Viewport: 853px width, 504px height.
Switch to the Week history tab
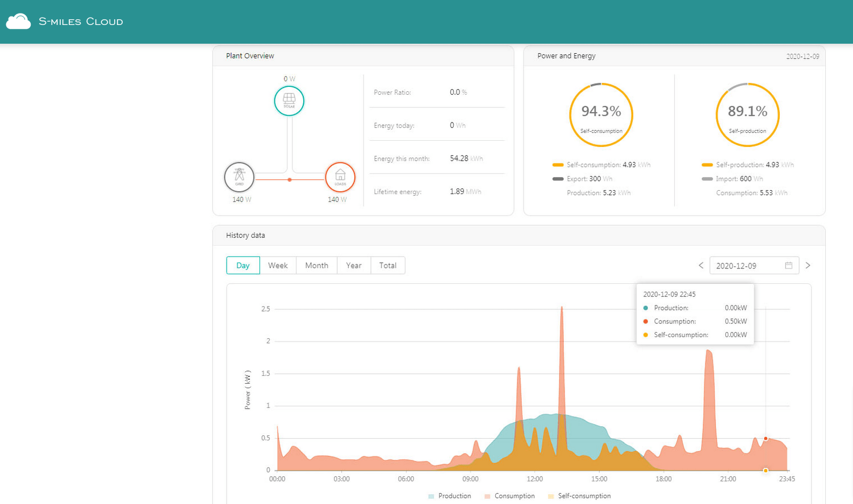point(278,265)
